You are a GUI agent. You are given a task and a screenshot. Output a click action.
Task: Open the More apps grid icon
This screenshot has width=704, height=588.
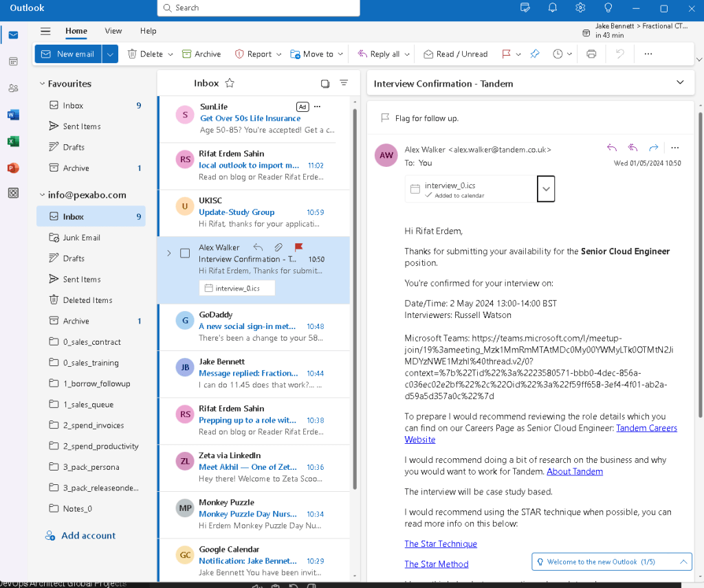tap(14, 193)
